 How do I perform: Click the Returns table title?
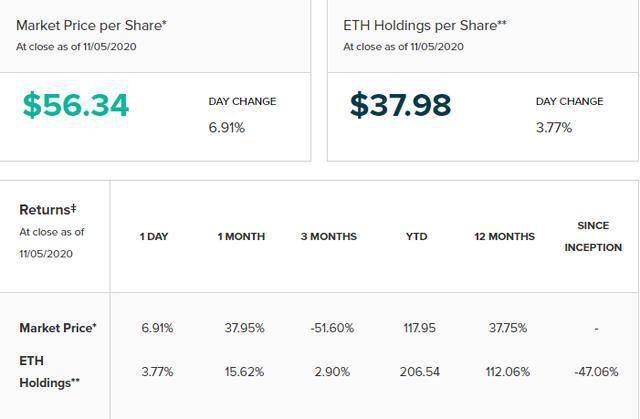tap(48, 210)
